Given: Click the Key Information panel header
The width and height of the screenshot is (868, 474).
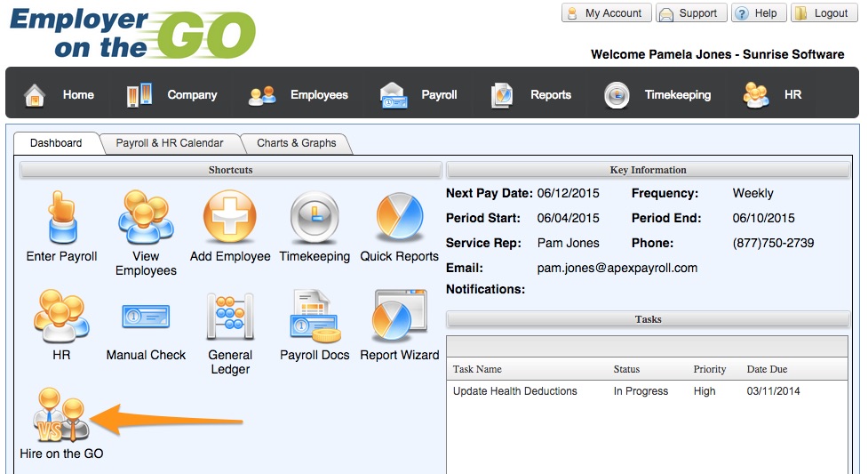Looking at the screenshot, I should (x=648, y=170).
